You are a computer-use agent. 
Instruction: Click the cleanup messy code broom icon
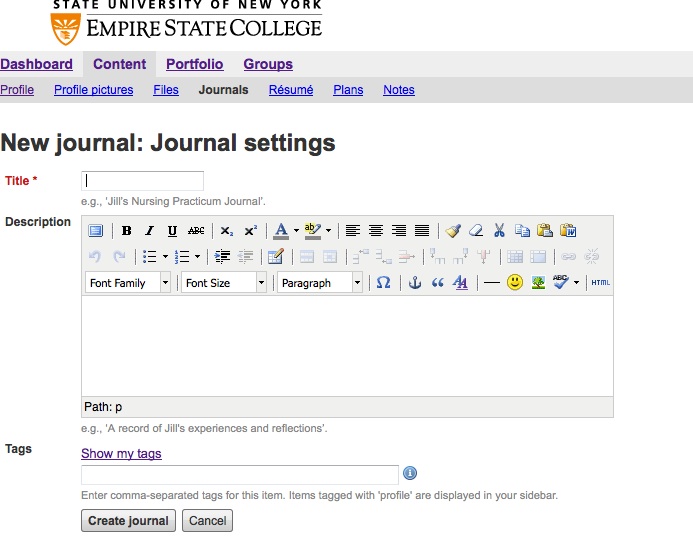pyautogui.click(x=453, y=231)
